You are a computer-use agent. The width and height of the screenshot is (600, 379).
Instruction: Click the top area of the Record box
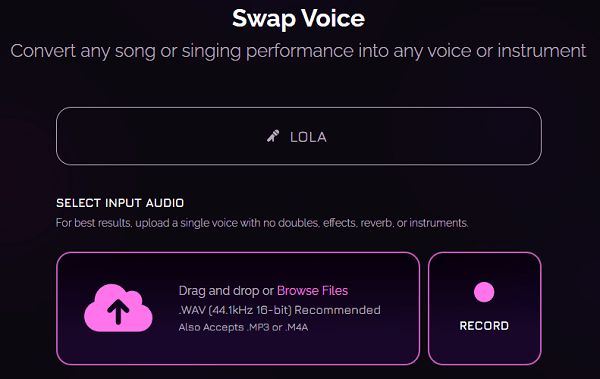[x=484, y=266]
